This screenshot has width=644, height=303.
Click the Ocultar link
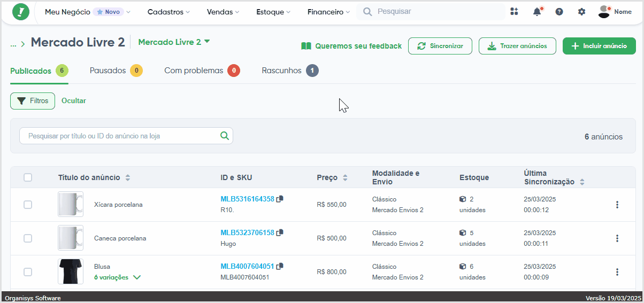pos(74,100)
